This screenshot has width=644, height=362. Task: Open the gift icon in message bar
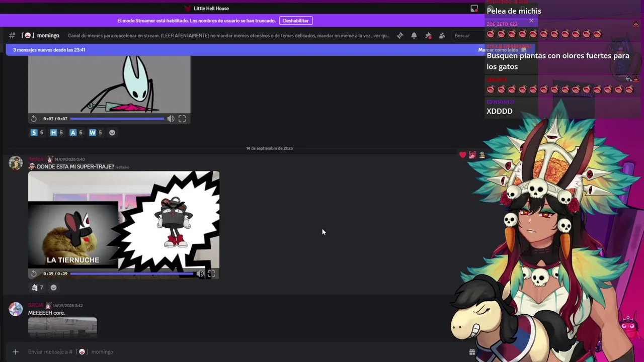pyautogui.click(x=472, y=352)
